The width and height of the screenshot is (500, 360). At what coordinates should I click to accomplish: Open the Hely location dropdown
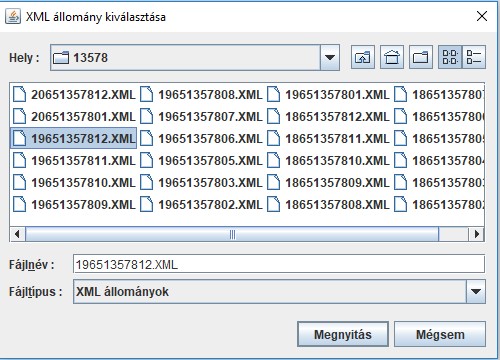click(329, 58)
